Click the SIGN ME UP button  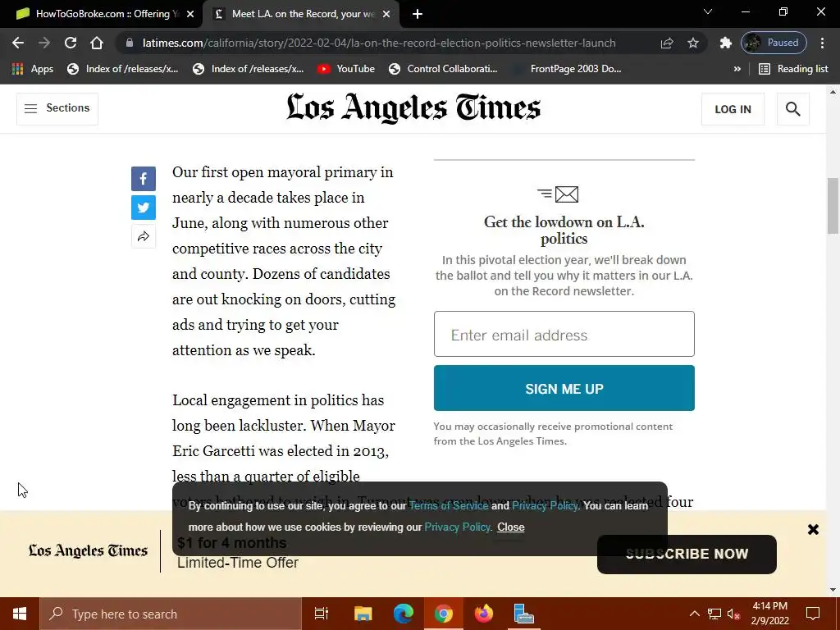[x=564, y=388]
